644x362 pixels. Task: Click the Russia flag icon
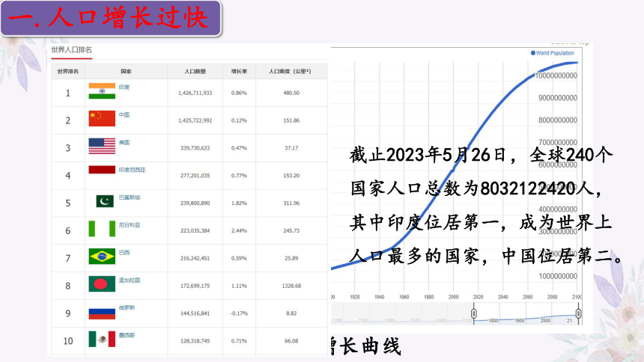102,313
